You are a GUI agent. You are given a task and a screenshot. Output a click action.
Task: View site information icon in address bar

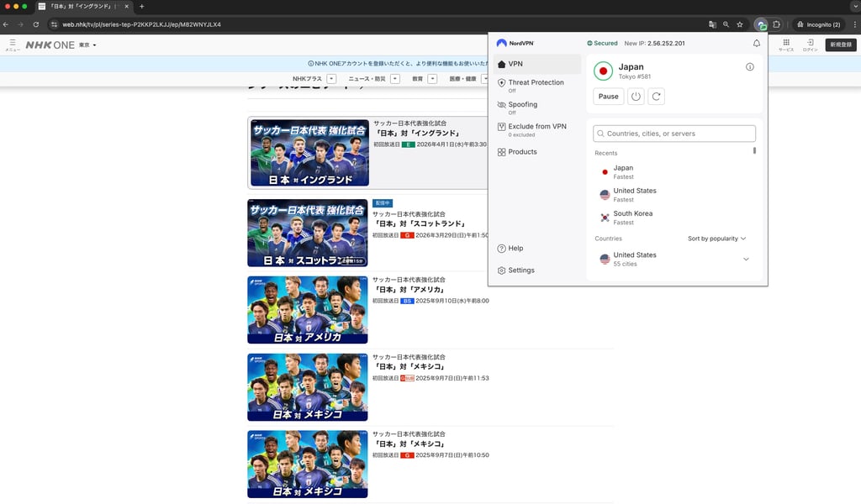(54, 24)
